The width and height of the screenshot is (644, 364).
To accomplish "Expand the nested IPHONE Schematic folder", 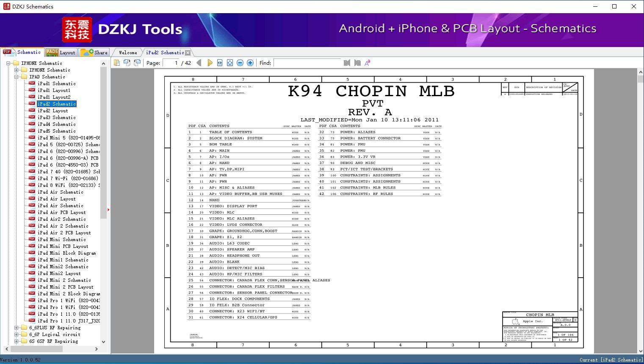I will 16,70.
